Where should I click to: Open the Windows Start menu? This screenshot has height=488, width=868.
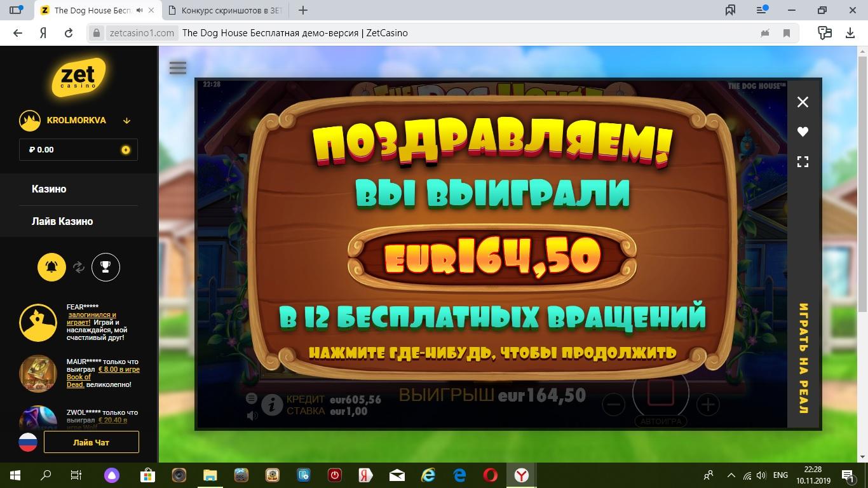(x=15, y=475)
